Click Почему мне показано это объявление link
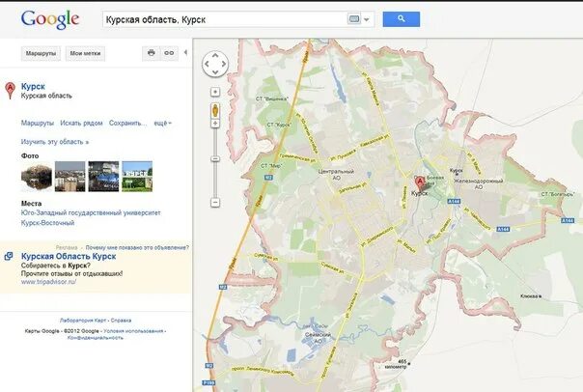The width and height of the screenshot is (583, 392). point(137,247)
